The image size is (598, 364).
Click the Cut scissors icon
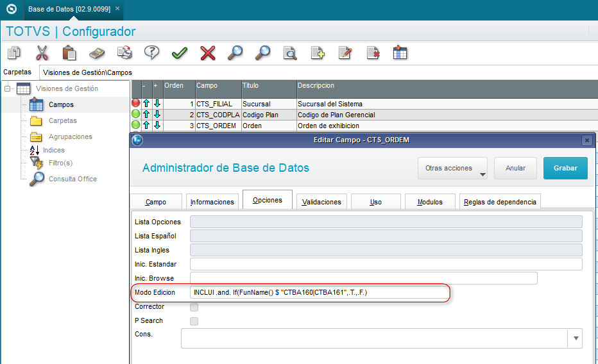(x=42, y=53)
